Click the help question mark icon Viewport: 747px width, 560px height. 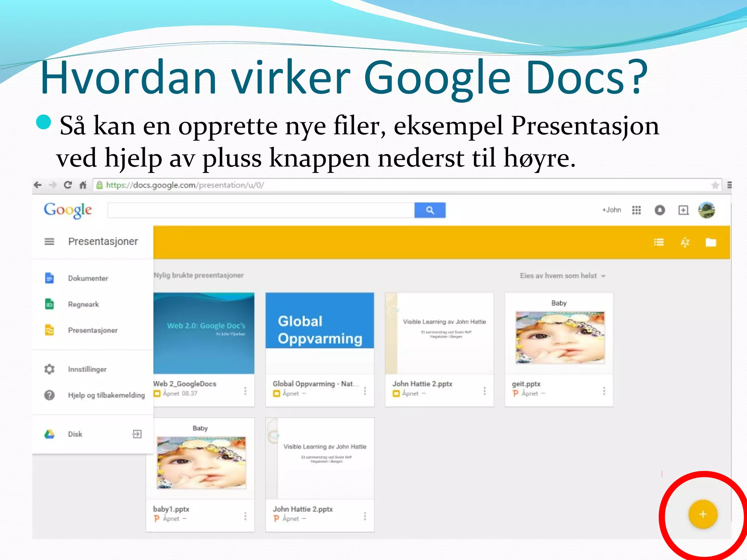click(x=49, y=395)
